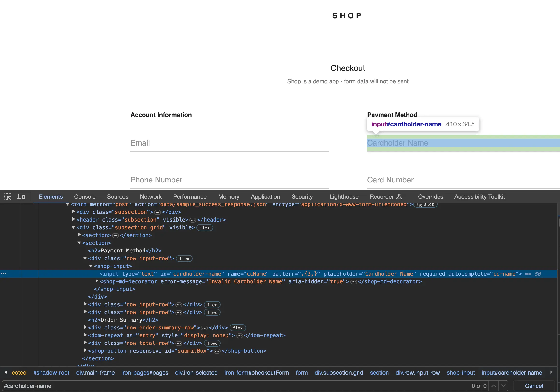Expand the shop-button submitBox node
This screenshot has height=392, width=560.
85,350
